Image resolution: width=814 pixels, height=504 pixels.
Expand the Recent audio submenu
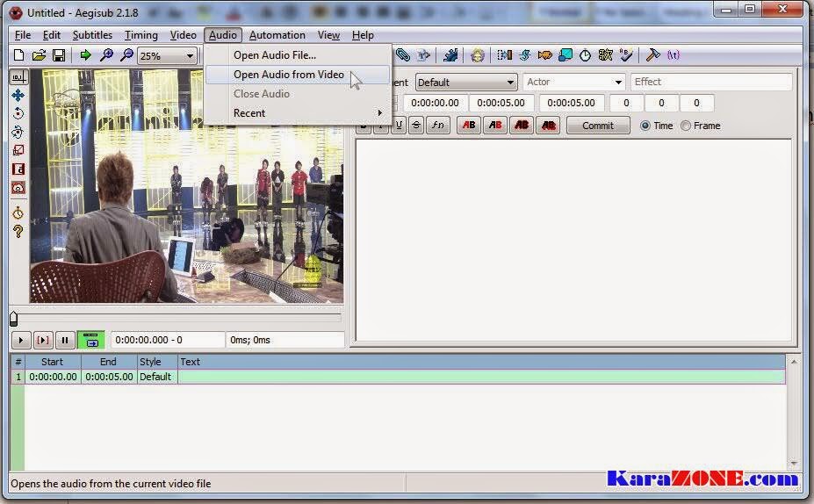pyautogui.click(x=298, y=113)
